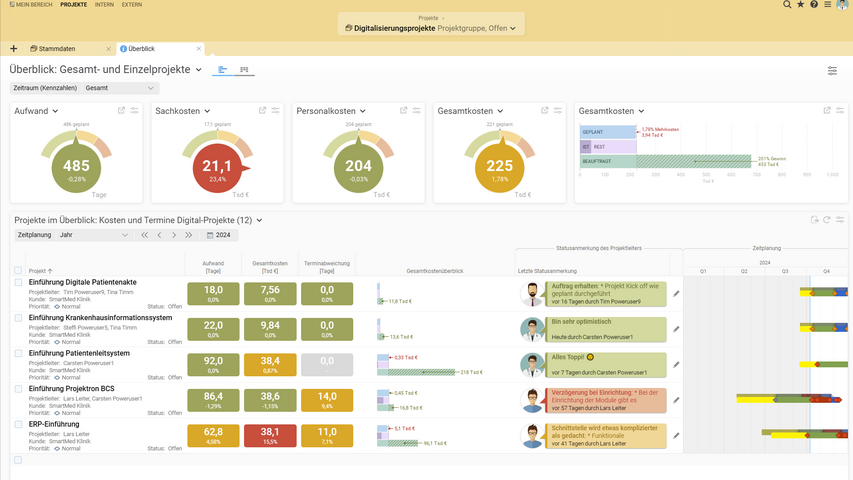Image resolution: width=853 pixels, height=480 pixels.
Task: Expand the Digitalisierungsprojekte project selector
Action: pyautogui.click(x=430, y=28)
